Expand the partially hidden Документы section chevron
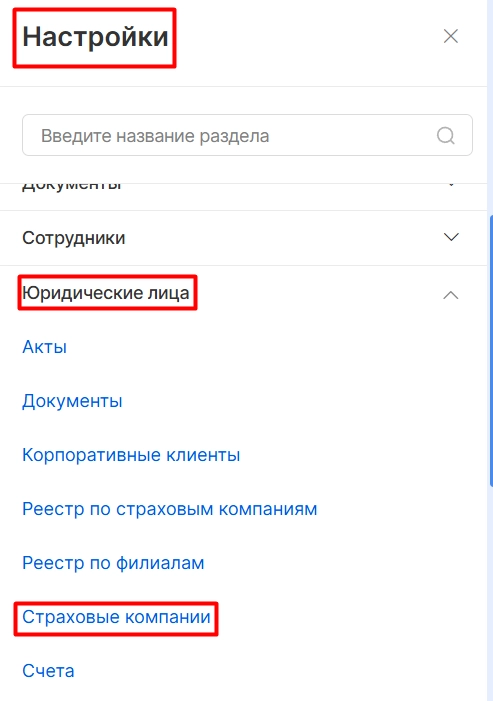This screenshot has width=493, height=701. pyautogui.click(x=451, y=185)
